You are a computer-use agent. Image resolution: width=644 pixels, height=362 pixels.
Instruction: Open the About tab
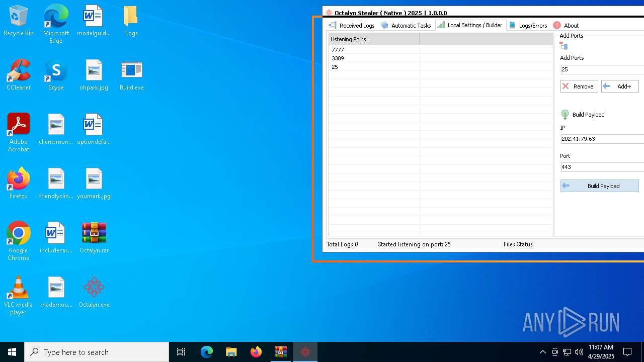(x=566, y=25)
